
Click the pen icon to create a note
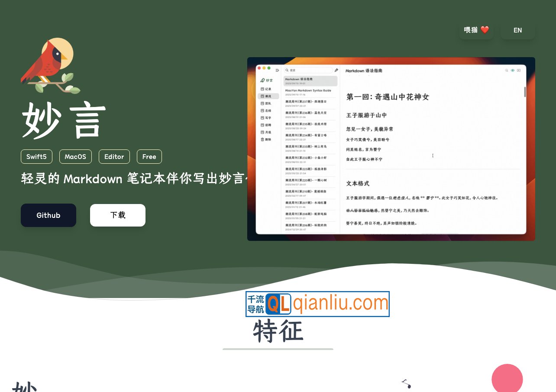point(336,70)
